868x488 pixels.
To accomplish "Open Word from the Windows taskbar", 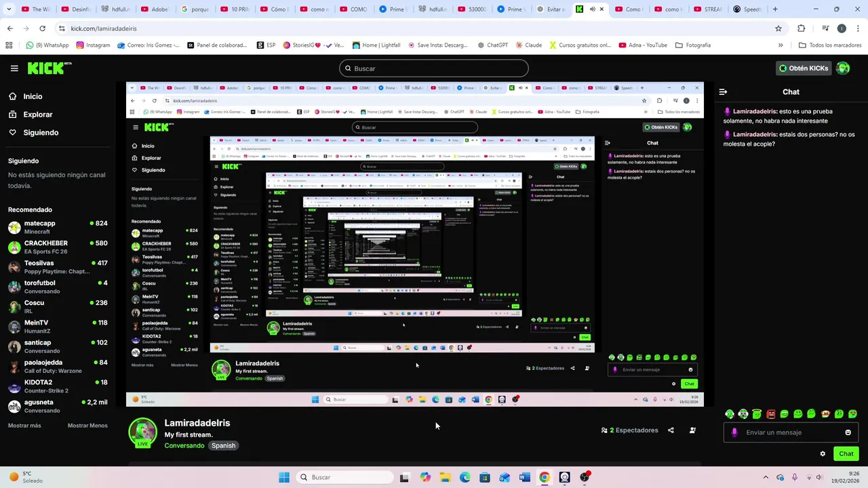I will (x=524, y=477).
